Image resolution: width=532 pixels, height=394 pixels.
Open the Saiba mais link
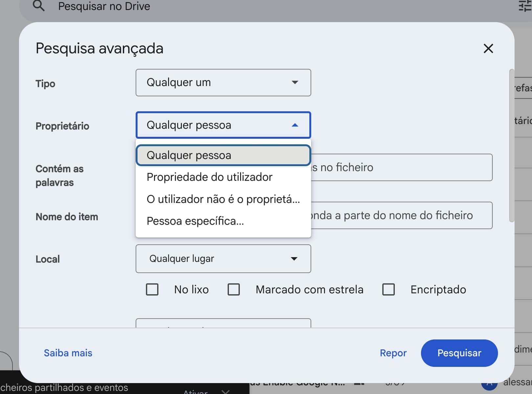(68, 353)
